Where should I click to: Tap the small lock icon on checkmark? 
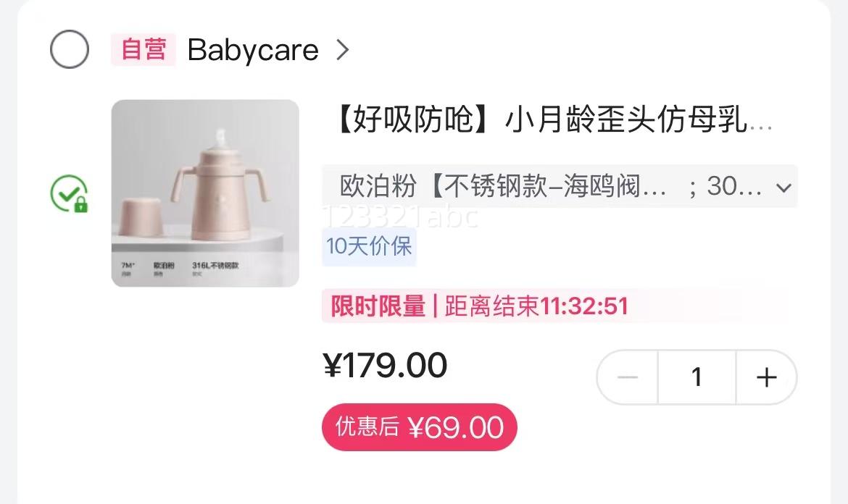click(x=81, y=205)
